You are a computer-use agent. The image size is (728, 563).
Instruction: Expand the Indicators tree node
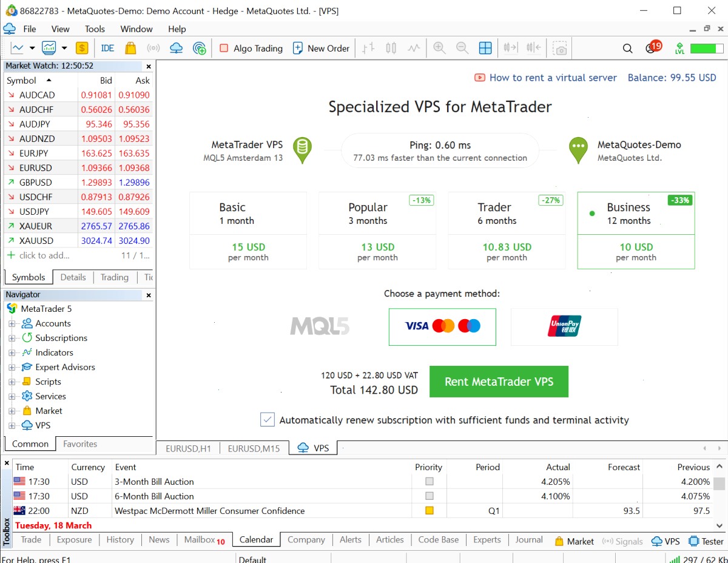point(12,353)
